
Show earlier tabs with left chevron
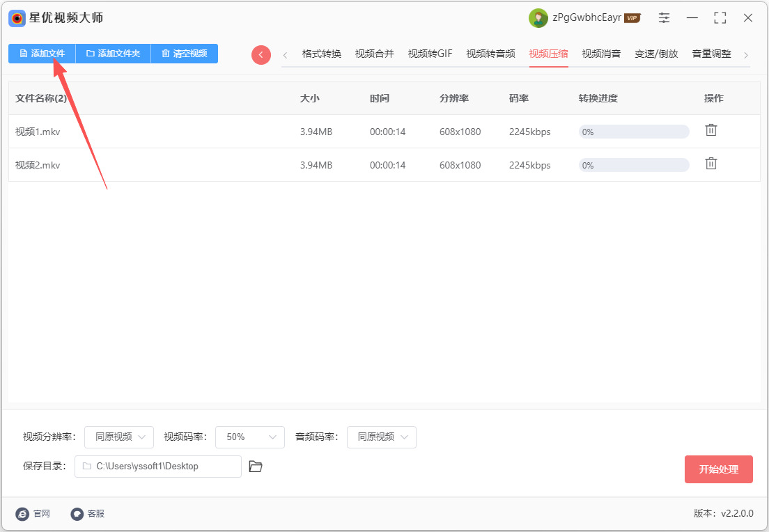285,55
